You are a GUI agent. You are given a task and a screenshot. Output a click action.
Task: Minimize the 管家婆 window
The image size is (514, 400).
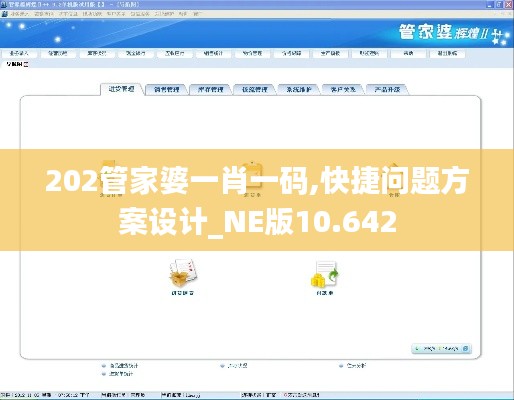tap(489, 5)
